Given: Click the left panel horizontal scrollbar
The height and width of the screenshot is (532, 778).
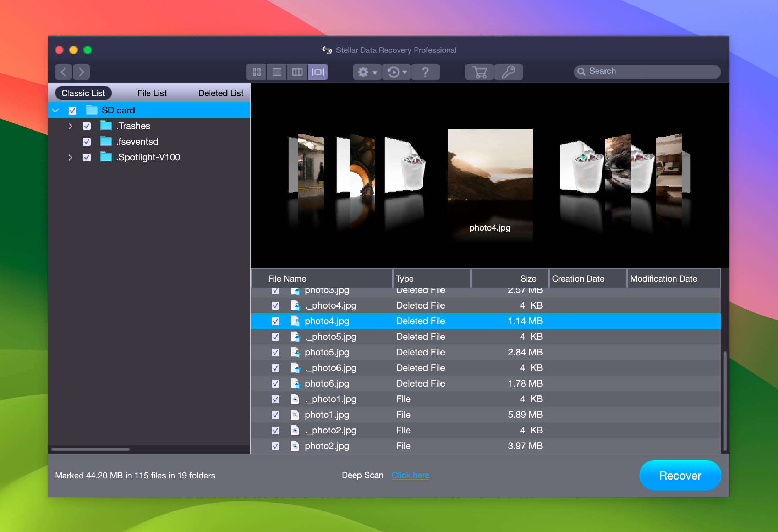Looking at the screenshot, I should (x=91, y=449).
